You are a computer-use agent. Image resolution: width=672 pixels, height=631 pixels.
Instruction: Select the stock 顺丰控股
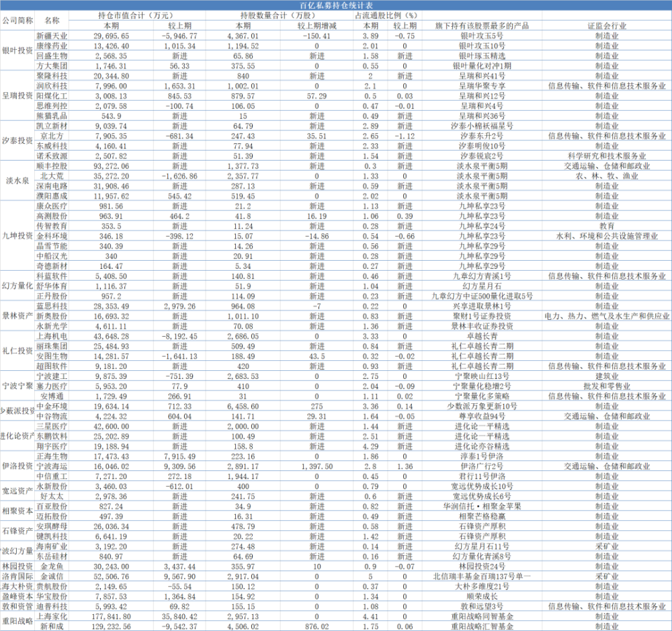[52, 166]
